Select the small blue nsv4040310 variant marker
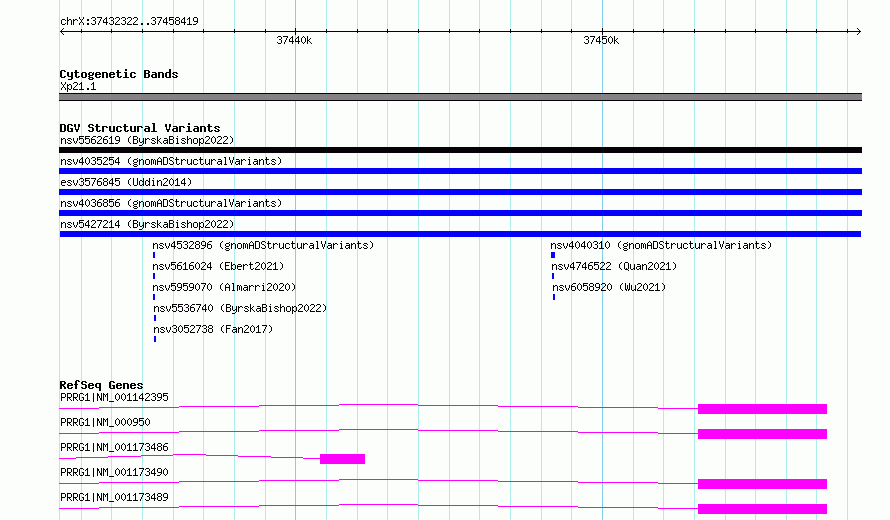 point(553,255)
